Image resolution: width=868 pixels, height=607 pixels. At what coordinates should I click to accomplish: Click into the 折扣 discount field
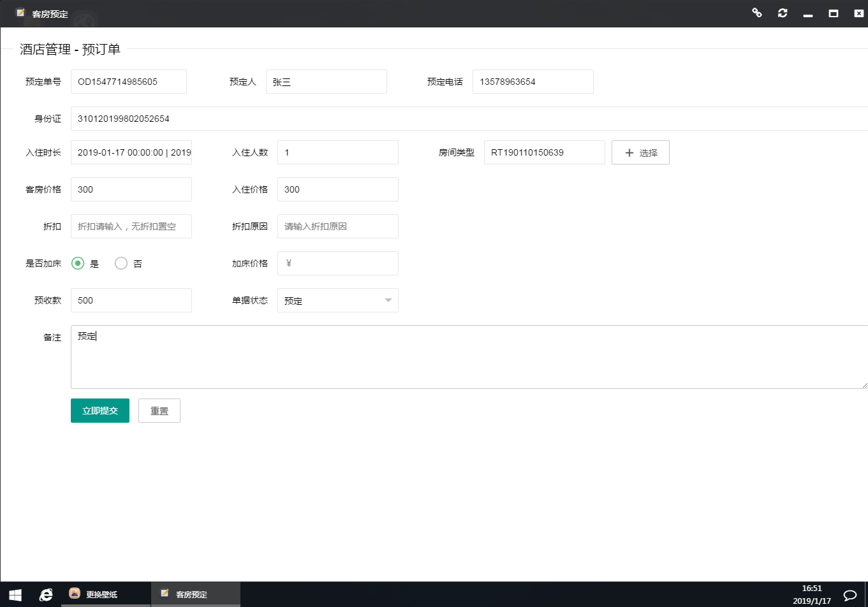coord(131,226)
